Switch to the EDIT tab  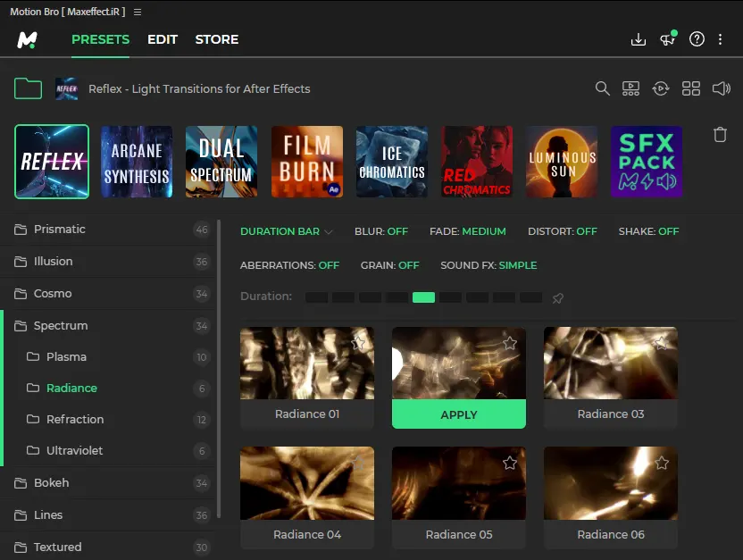(163, 39)
